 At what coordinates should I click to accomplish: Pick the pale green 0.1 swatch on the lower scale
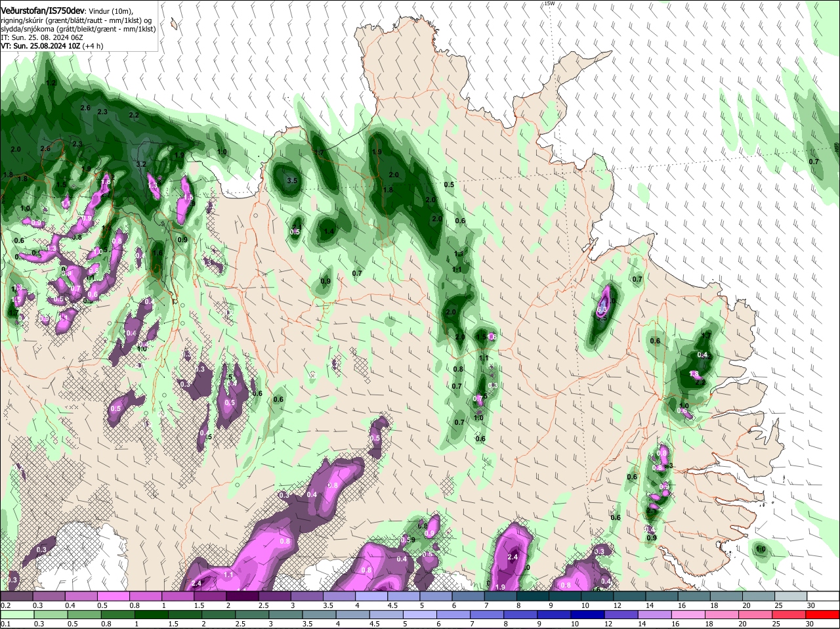pos(16,615)
